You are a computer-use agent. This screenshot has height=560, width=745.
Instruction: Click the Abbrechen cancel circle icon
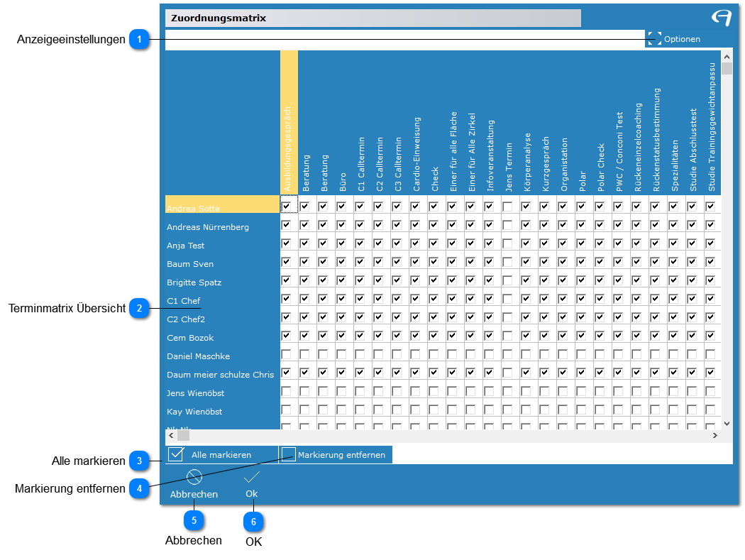[x=194, y=477]
